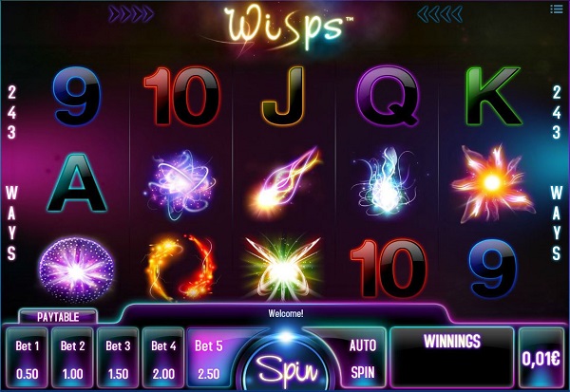The height and width of the screenshot is (392, 570).
Task: Change the 0,01€ coin value
Action: (541, 358)
